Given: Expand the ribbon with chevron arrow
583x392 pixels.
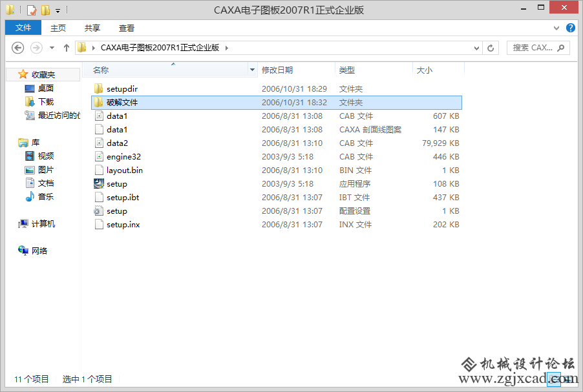Looking at the screenshot, I should (556, 28).
